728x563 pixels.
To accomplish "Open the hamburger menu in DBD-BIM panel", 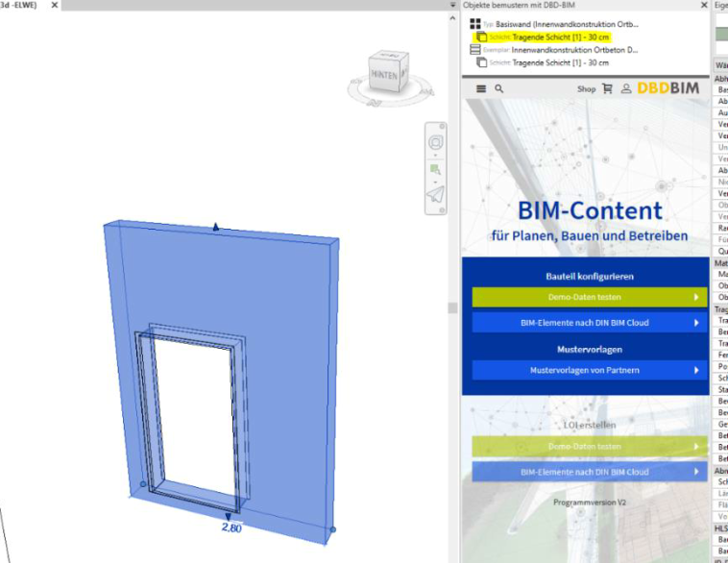I will click(x=481, y=88).
